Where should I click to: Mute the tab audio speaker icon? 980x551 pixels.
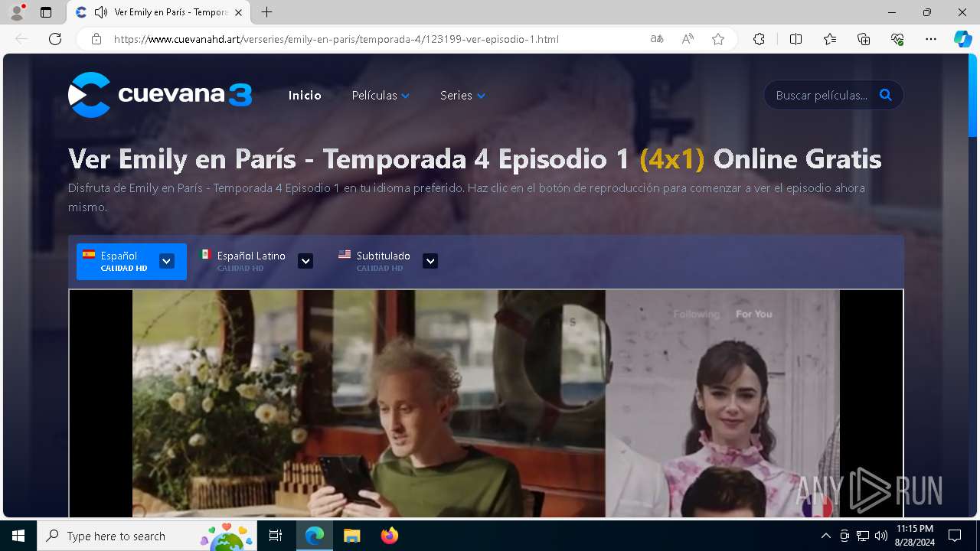101,12
